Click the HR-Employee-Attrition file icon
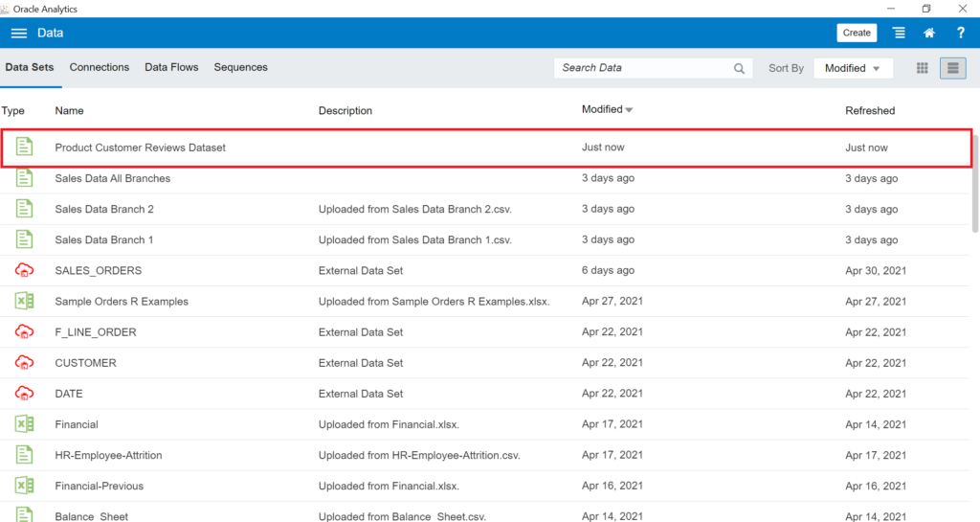The width and height of the screenshot is (980, 522). [x=24, y=455]
